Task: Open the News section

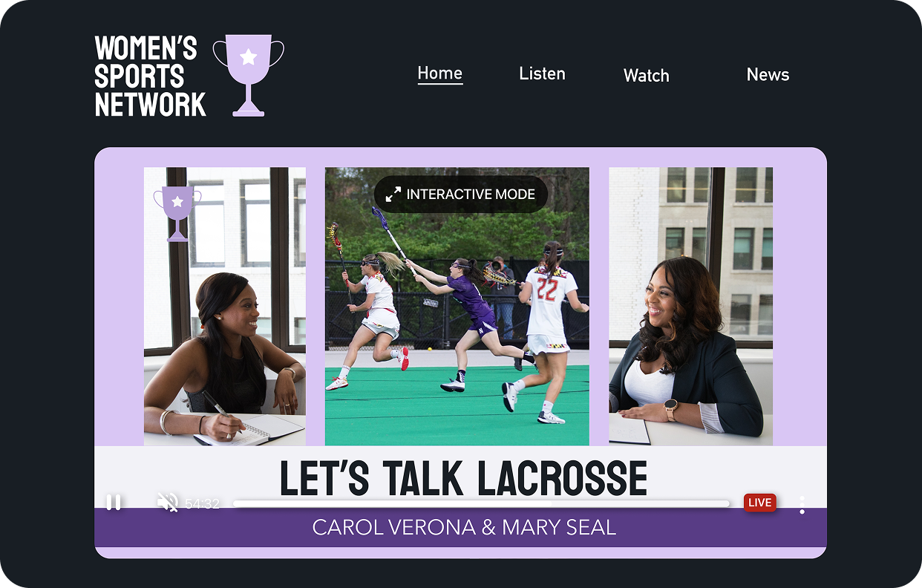Action: [x=768, y=74]
